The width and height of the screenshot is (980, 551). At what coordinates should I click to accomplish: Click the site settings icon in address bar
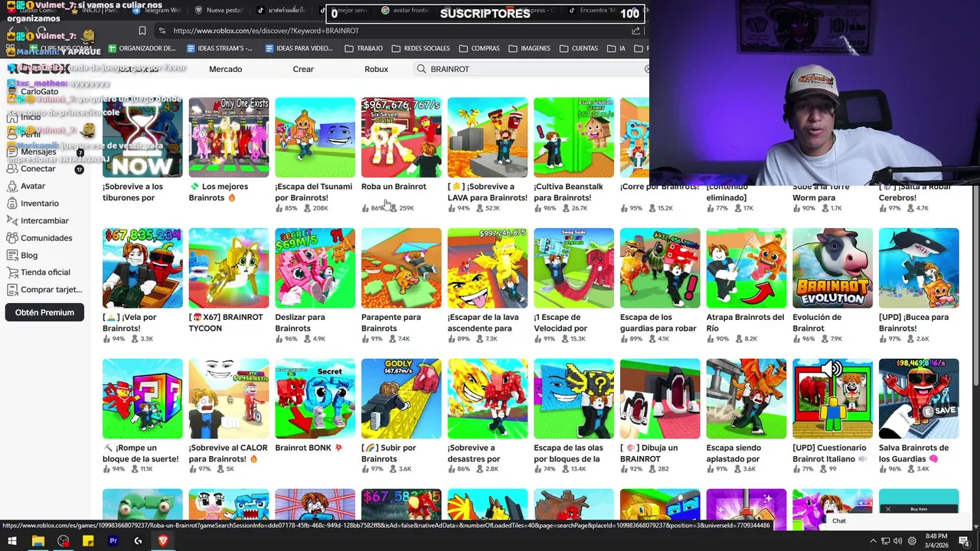click(x=162, y=31)
